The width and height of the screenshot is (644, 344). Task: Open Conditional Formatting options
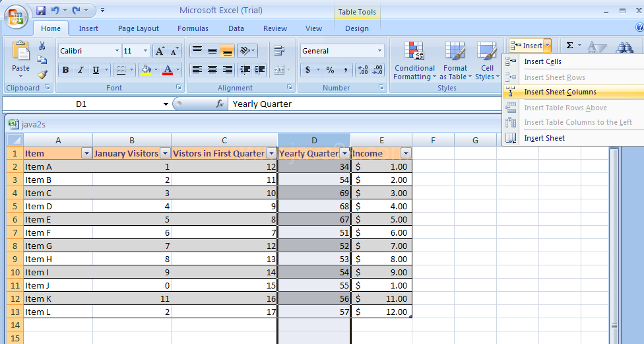414,61
